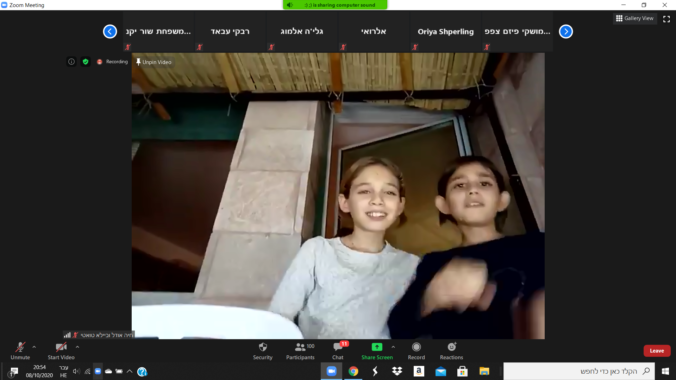The height and width of the screenshot is (380, 676).
Task: Switch to Gallery View
Action: coord(635,18)
